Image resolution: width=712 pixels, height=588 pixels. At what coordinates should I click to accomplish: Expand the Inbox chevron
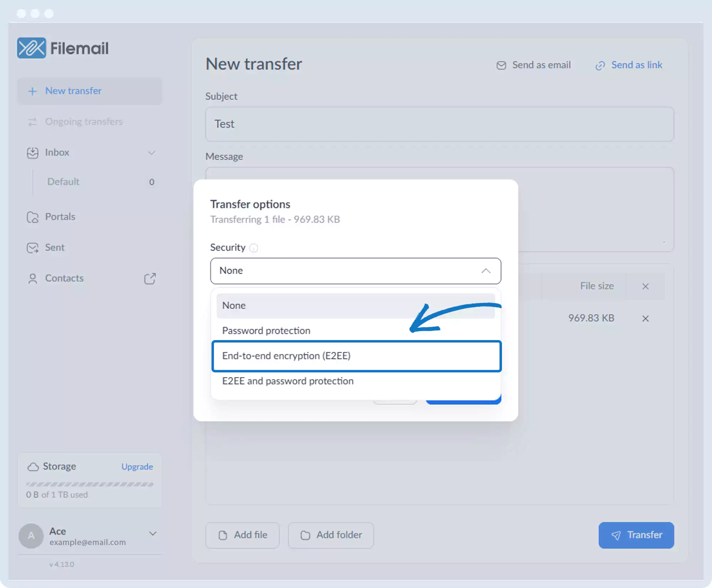coord(152,153)
